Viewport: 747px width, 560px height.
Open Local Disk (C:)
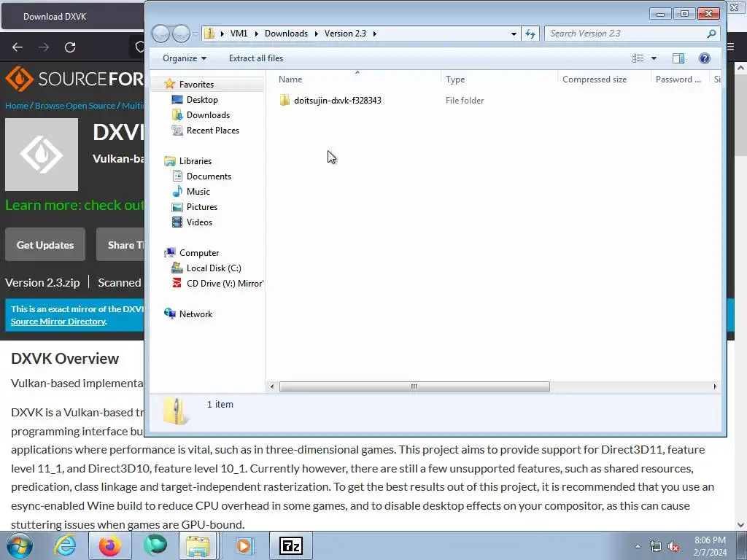tap(214, 268)
